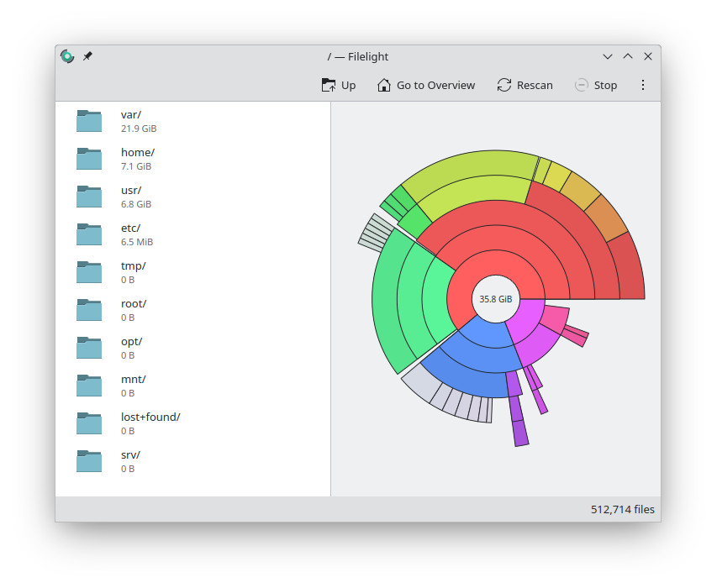Click the usr/ folder icon

89,197
